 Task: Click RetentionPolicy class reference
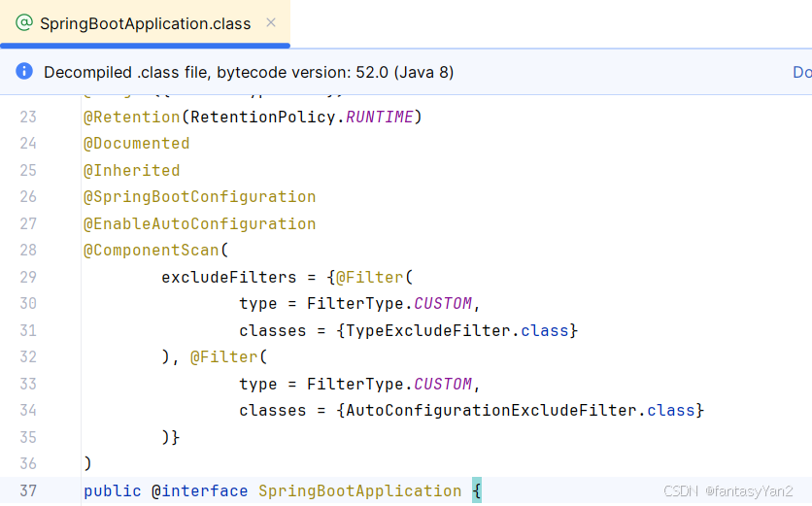click(x=262, y=118)
